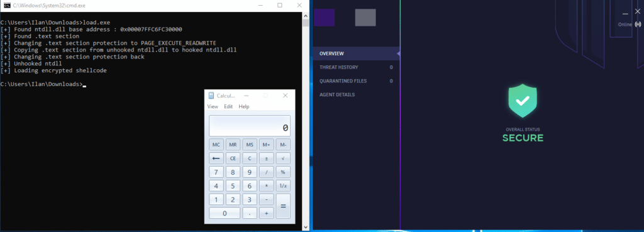The width and height of the screenshot is (644, 232).
Task: Click the square root key
Action: click(283, 158)
